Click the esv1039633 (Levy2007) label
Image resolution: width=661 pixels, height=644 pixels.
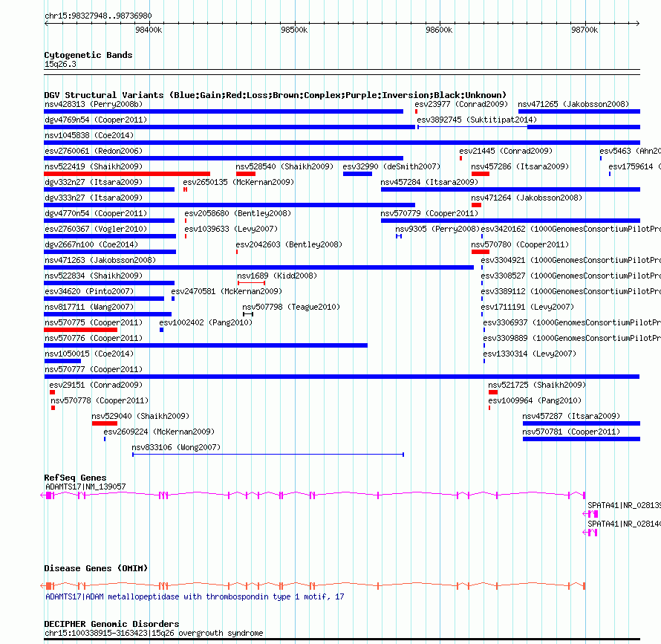[x=231, y=229]
